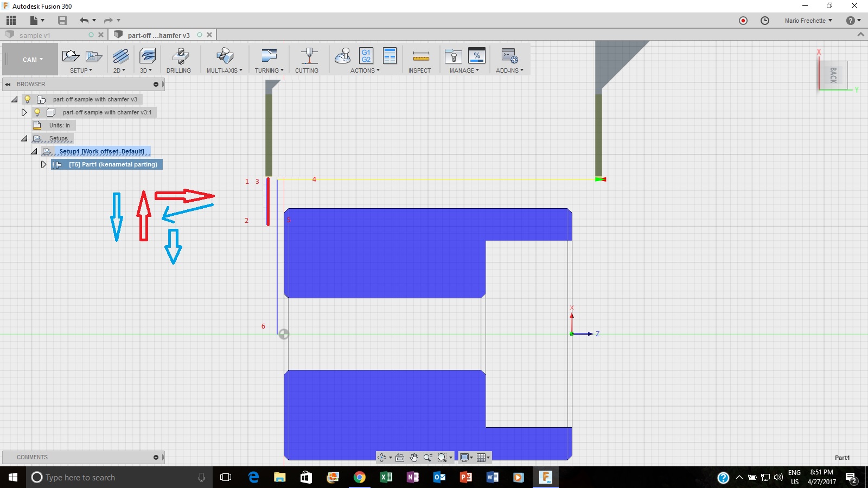Open the CAM workspace switcher menu
The height and width of the screenshot is (488, 868).
30,60
